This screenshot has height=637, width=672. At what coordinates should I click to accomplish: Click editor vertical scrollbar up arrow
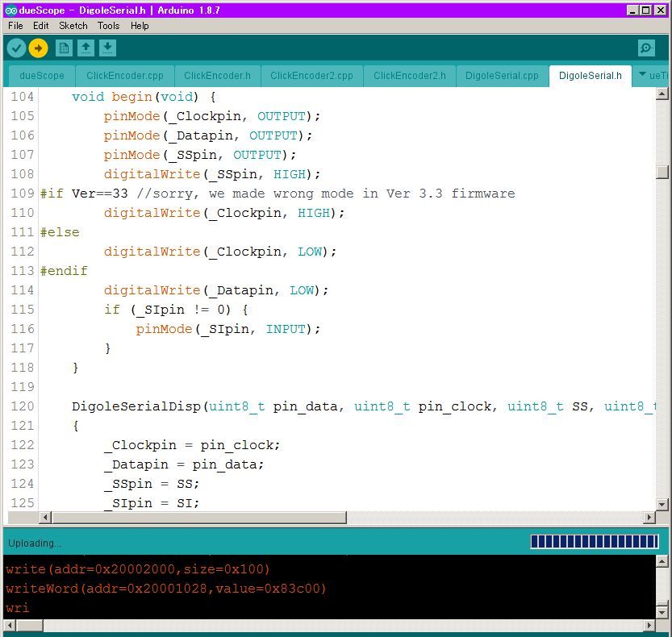coord(662,94)
